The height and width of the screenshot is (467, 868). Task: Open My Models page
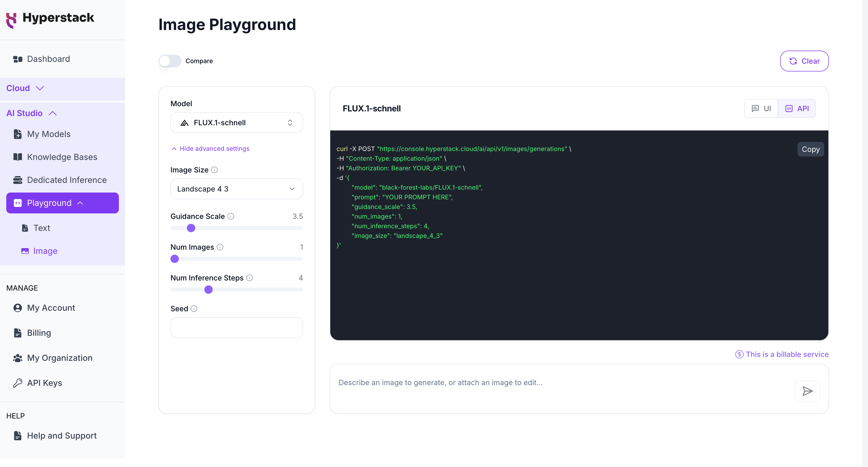point(62,134)
